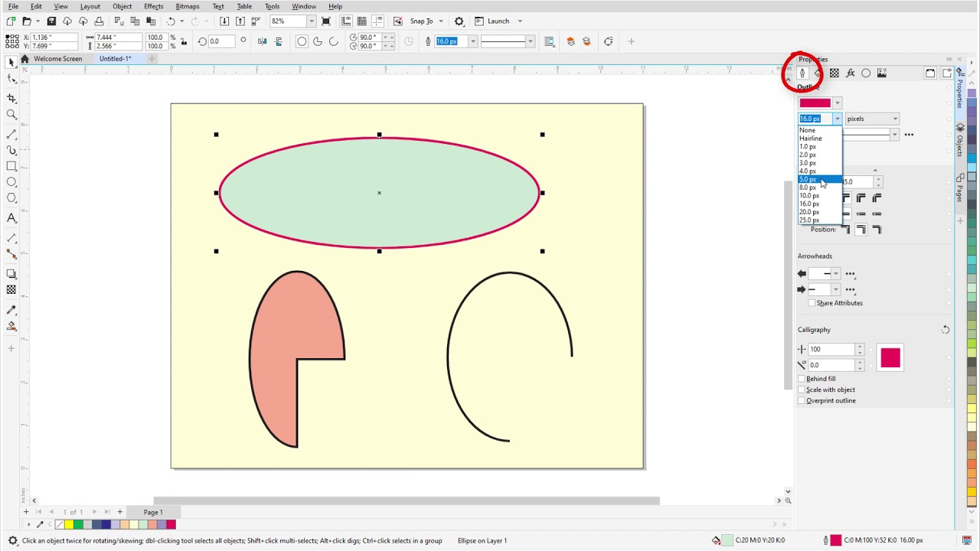
Task: Select the Freehand drawing tool
Action: (11, 135)
